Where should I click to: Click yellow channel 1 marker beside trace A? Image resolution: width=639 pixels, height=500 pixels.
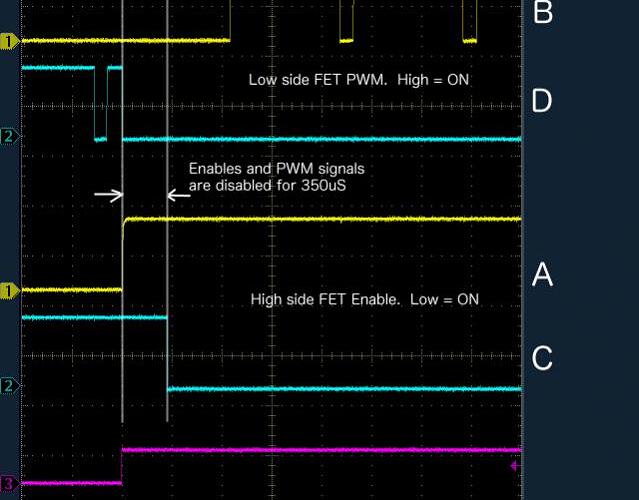(9, 291)
